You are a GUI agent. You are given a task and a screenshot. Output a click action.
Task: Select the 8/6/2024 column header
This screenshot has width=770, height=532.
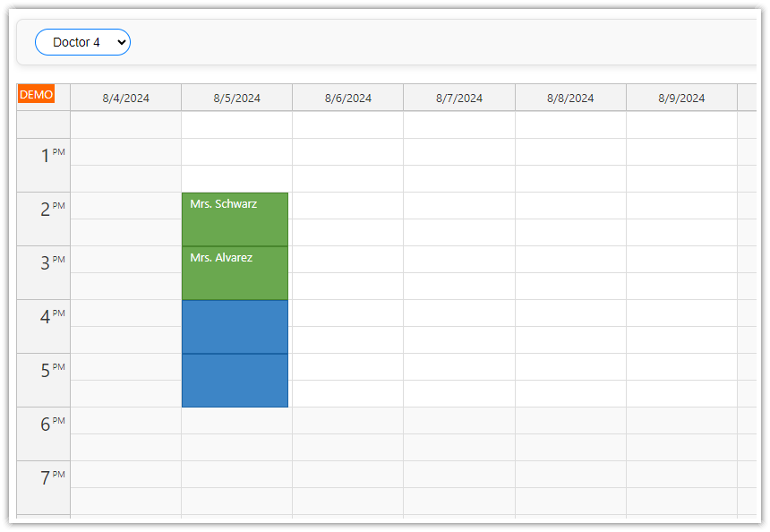tap(347, 98)
